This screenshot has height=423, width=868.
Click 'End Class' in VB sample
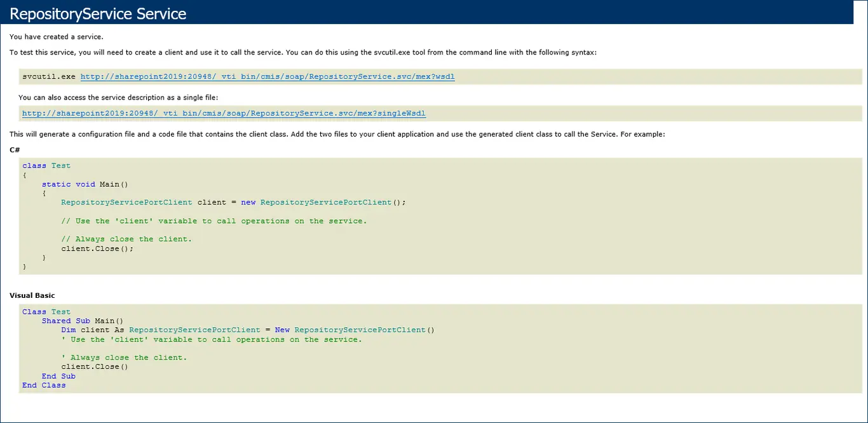[44, 385]
